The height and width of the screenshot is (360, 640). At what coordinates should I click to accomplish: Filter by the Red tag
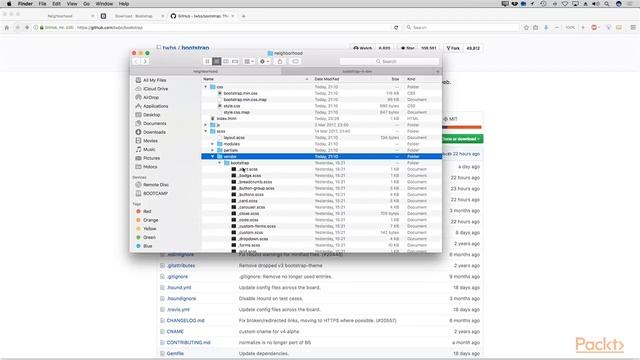(147, 211)
